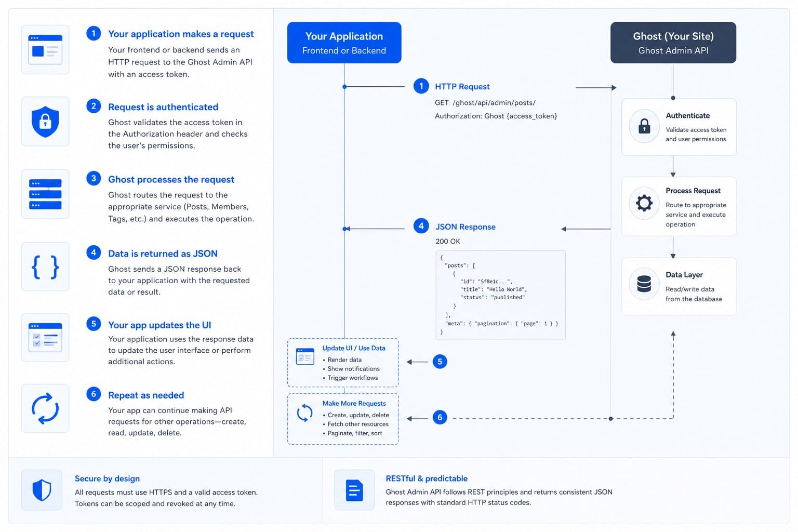798x532 pixels.
Task: Click the shield lock icon beside Request is authenticated
Action: [x=45, y=122]
